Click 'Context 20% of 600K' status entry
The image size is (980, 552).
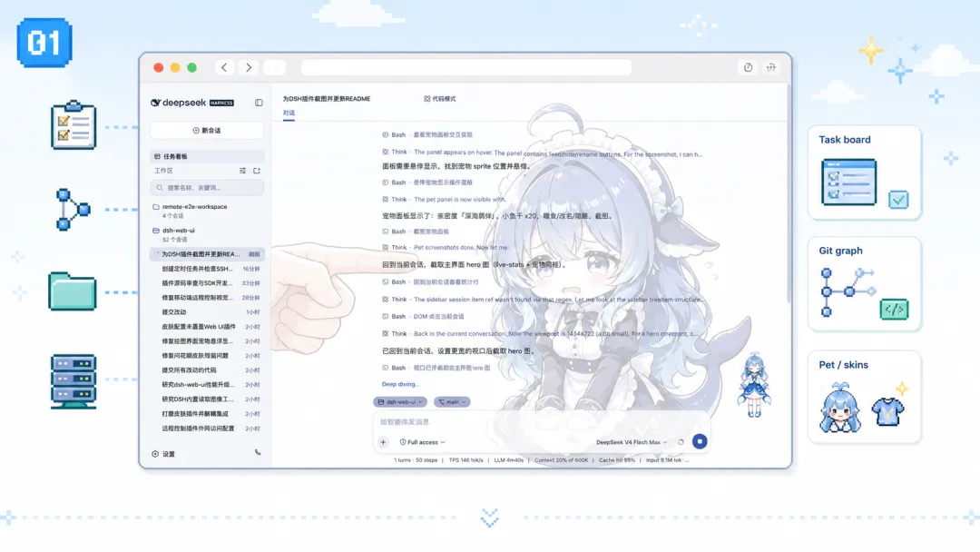pyautogui.click(x=562, y=460)
